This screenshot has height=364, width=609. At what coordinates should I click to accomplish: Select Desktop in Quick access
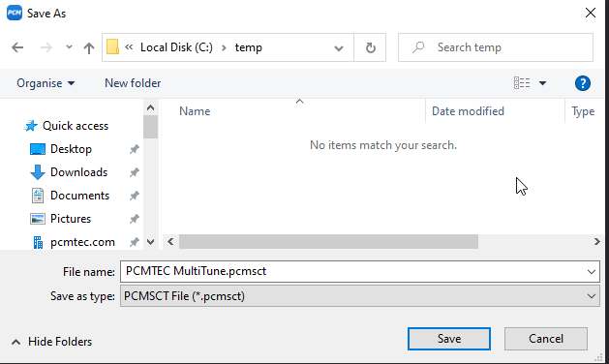click(71, 149)
